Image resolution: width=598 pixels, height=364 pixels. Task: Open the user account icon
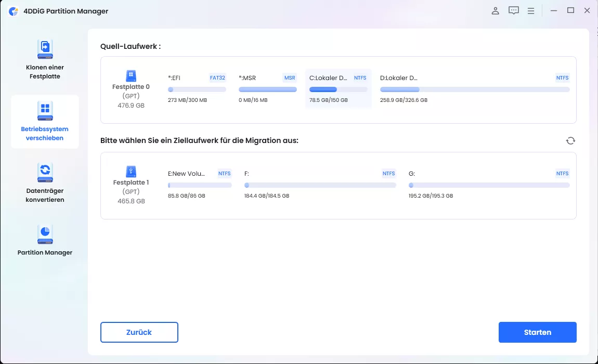(x=495, y=11)
